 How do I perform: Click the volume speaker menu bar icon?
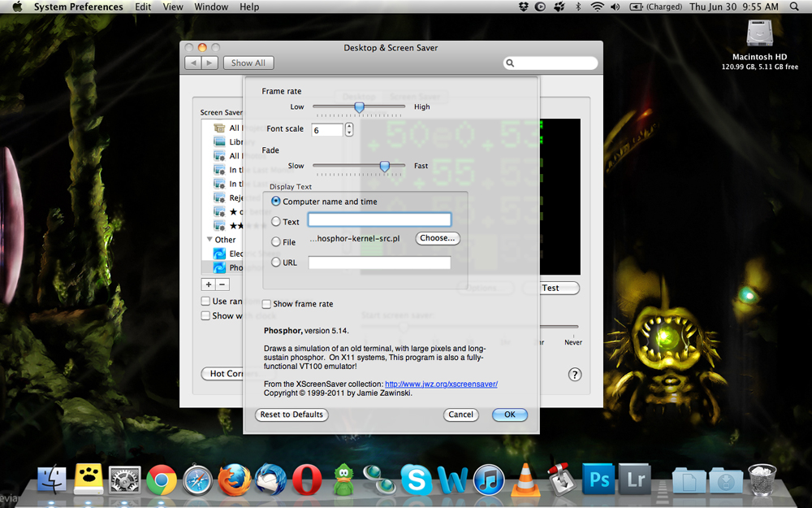[x=615, y=7]
